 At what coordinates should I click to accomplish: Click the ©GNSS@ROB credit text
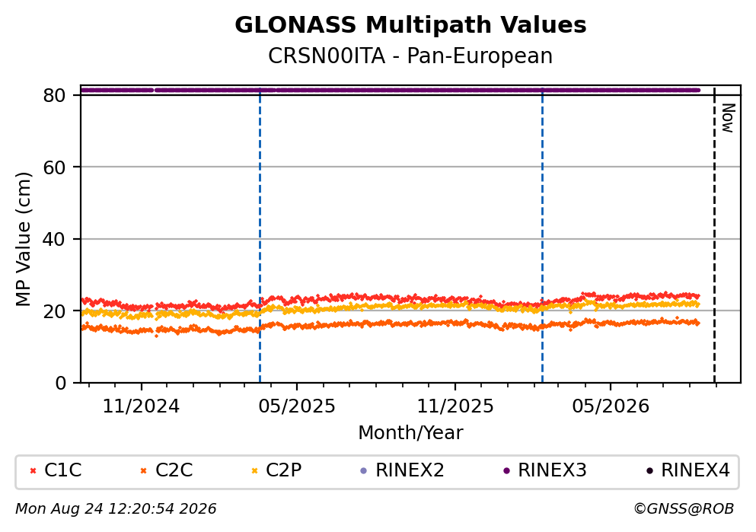point(684,509)
